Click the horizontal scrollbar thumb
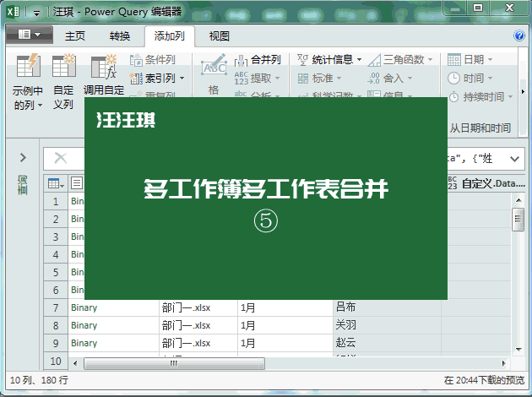This screenshot has width=532, height=397. coord(174,364)
